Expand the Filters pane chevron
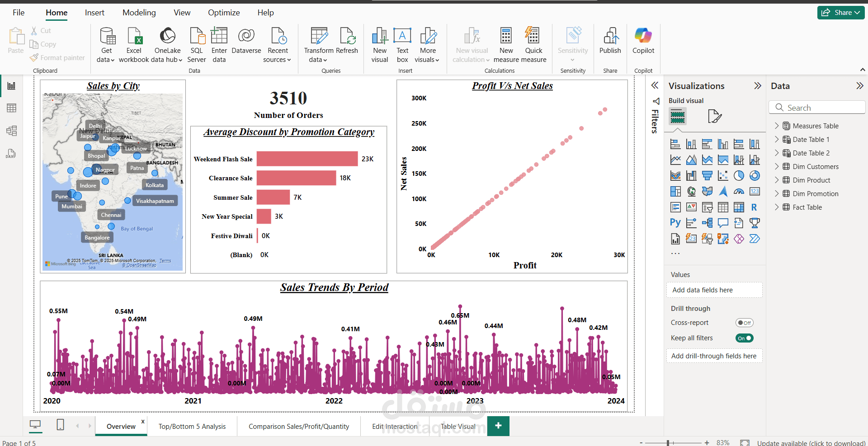Screen dimensions: 868x446 (x=654, y=85)
